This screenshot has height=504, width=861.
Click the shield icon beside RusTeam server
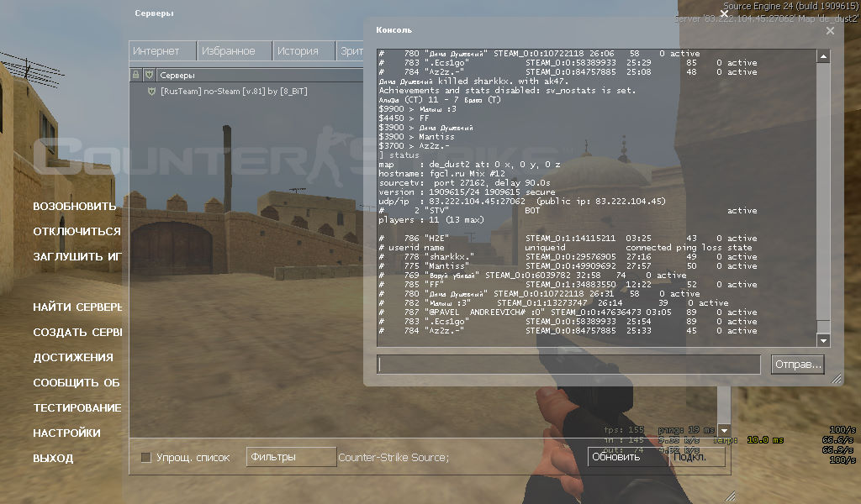[151, 91]
